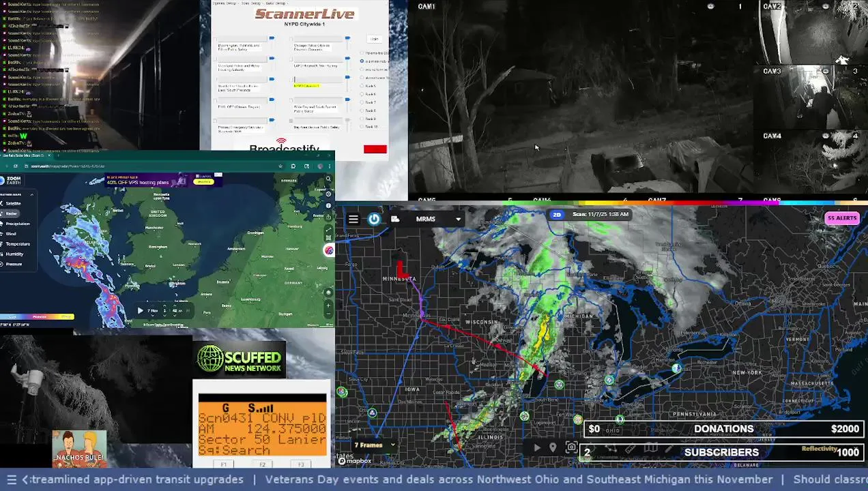The height and width of the screenshot is (491, 868).
Task: Open the 55 ALERTS badge
Action: click(x=841, y=218)
